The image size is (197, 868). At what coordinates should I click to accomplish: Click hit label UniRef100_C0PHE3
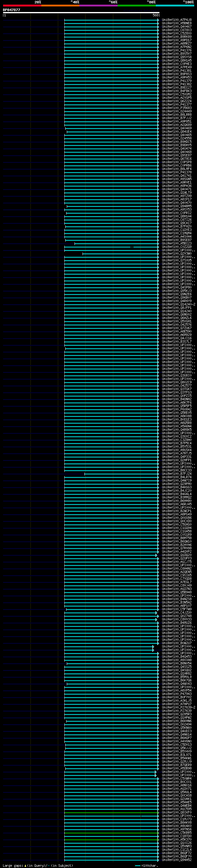click(176, 64)
